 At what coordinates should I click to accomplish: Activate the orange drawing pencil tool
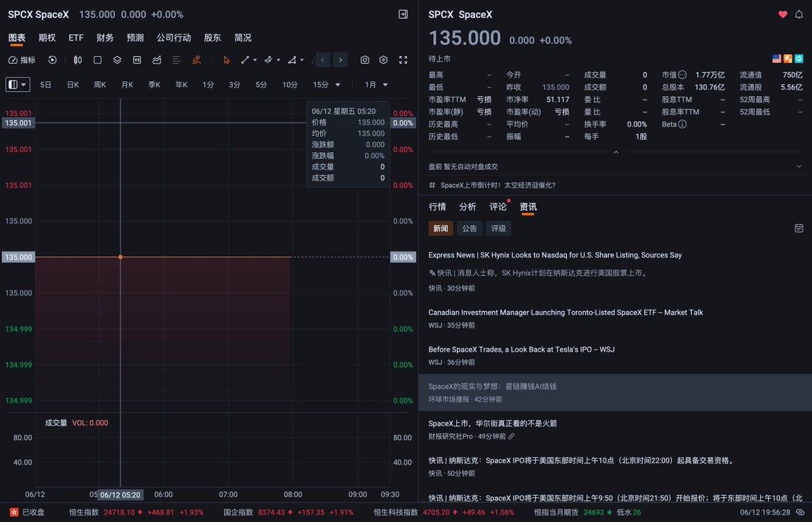[x=196, y=60]
